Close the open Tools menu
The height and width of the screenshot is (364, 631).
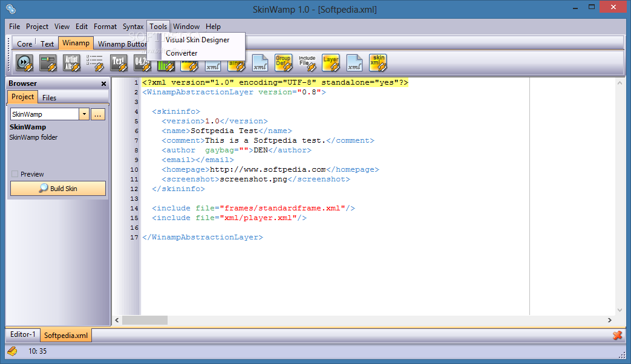[158, 27]
